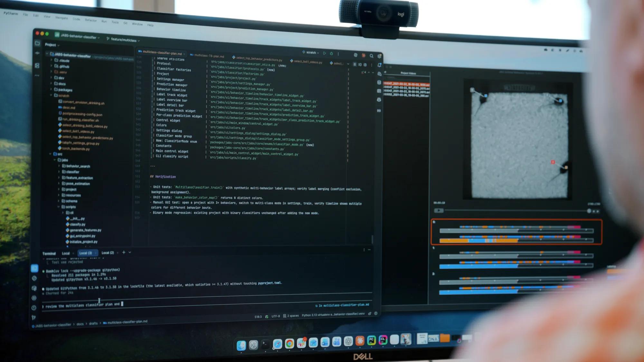644x362 pixels.
Task: Open Terminal app in the Dock
Action: click(x=265, y=345)
